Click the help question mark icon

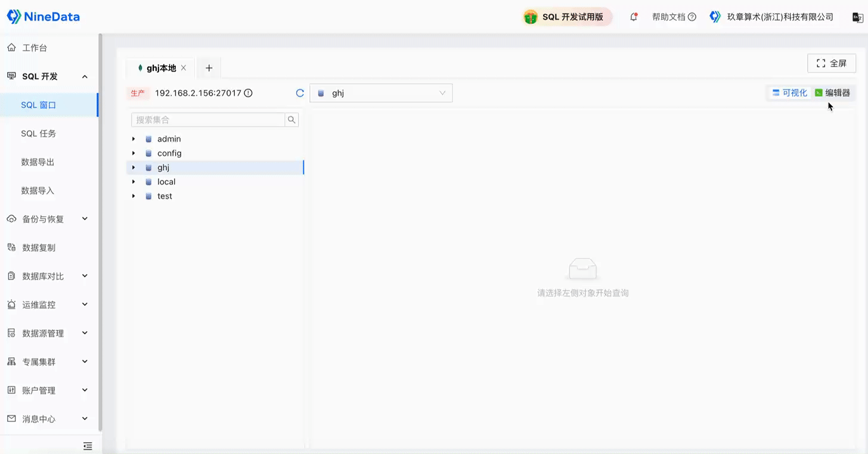pyautogui.click(x=692, y=17)
